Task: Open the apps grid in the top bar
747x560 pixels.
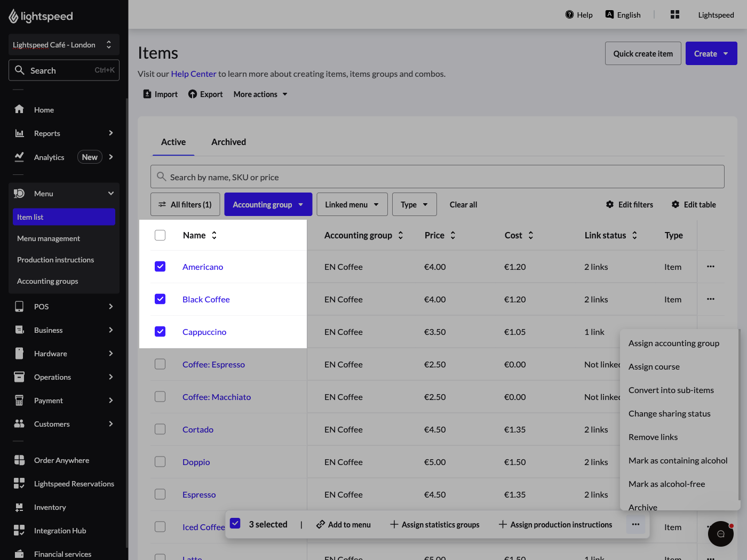Action: [x=674, y=14]
